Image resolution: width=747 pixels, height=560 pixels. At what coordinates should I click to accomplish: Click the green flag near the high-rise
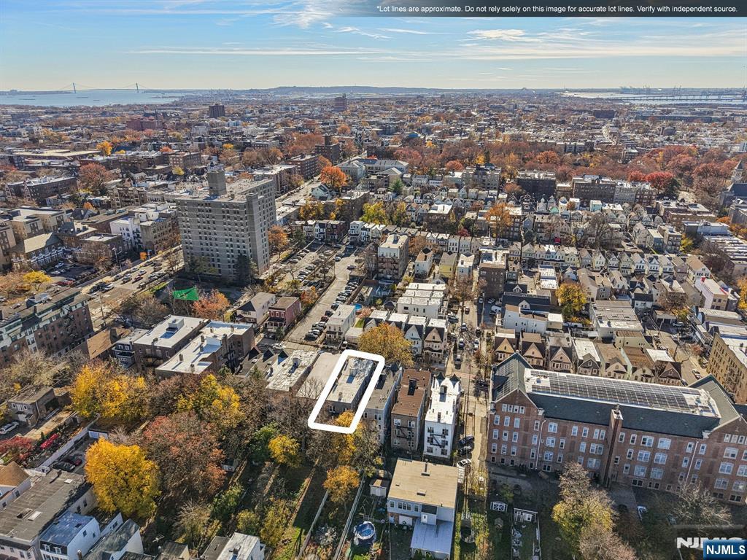point(185,292)
